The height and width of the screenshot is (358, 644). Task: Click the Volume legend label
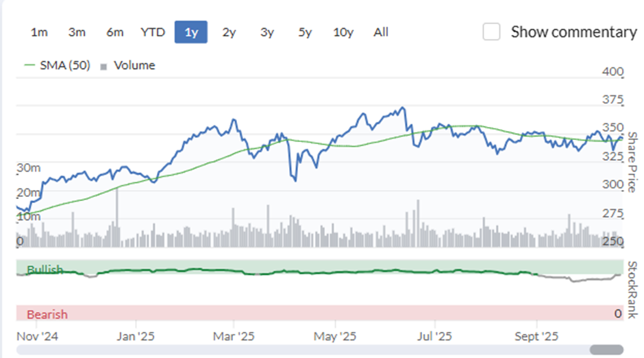[x=134, y=65]
